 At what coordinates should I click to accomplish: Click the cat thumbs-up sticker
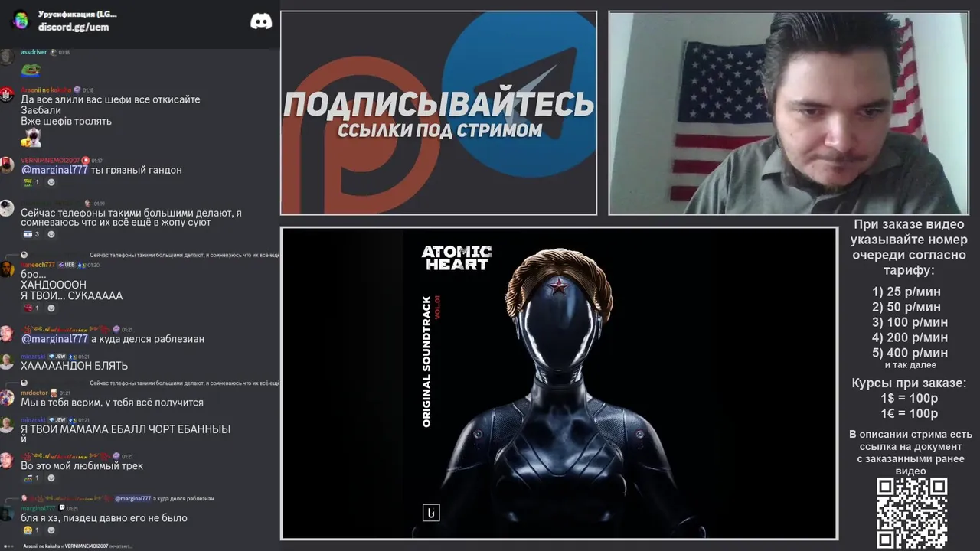pos(31,138)
